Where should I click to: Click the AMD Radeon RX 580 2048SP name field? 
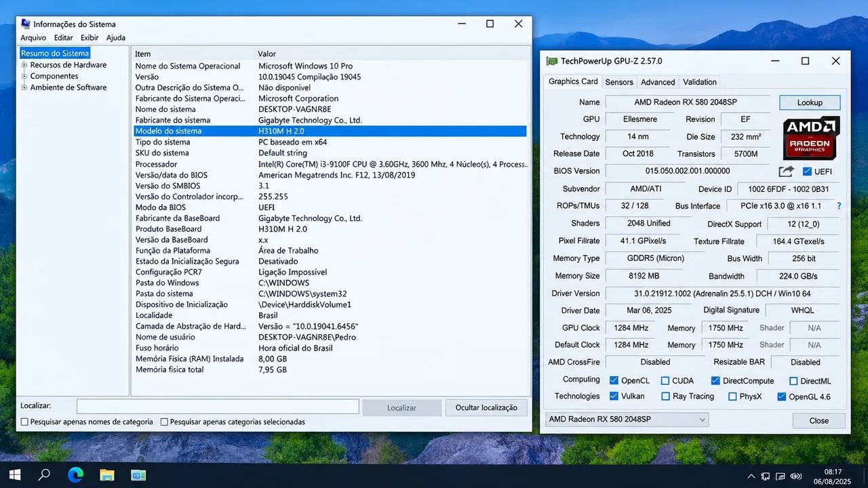tap(686, 102)
